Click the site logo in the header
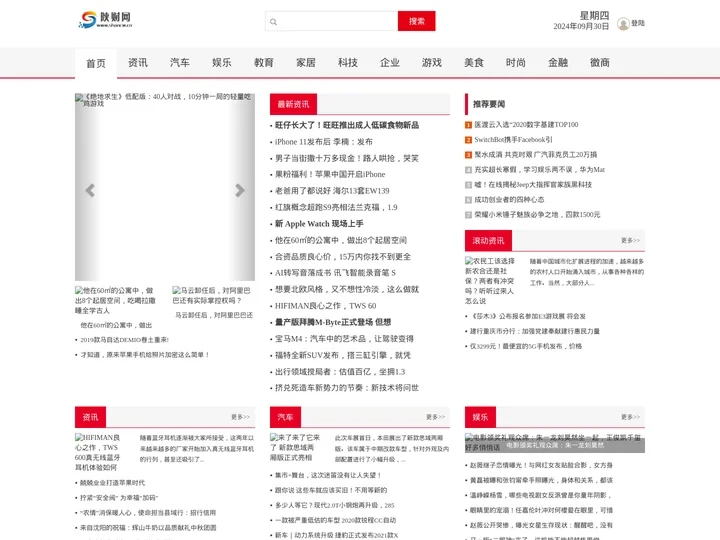 105,19
